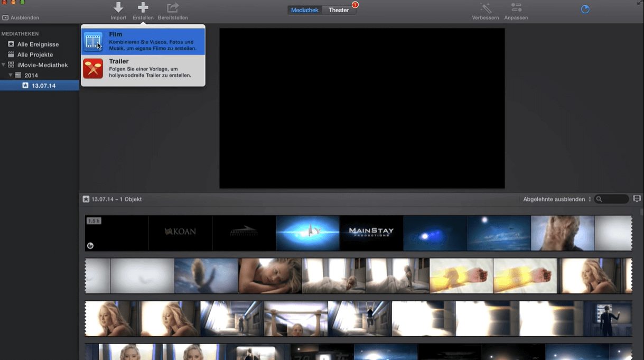Screen dimensions: 644x360
Task: Open the Anpassen adjustments icon
Action: (x=516, y=7)
